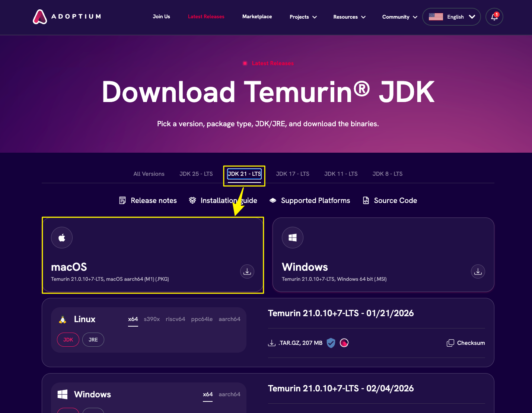Click the US flag language icon
Viewport: 532px width, 413px height.
pyautogui.click(x=436, y=17)
